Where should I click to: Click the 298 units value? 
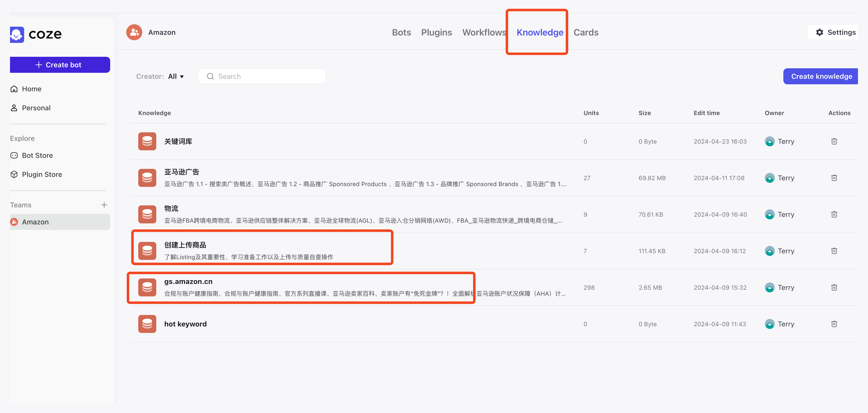(x=589, y=287)
